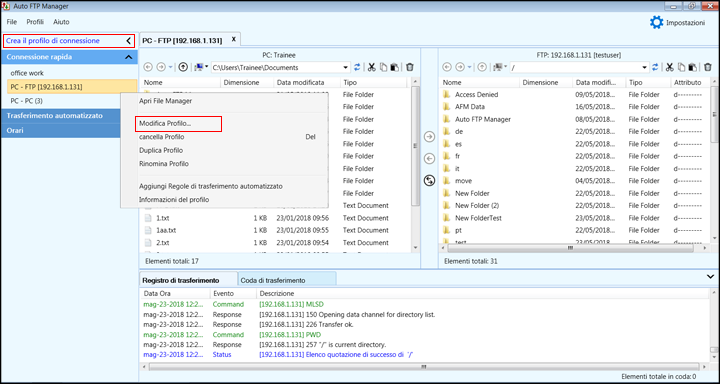Click the paste icon in FTP pane

[692, 68]
